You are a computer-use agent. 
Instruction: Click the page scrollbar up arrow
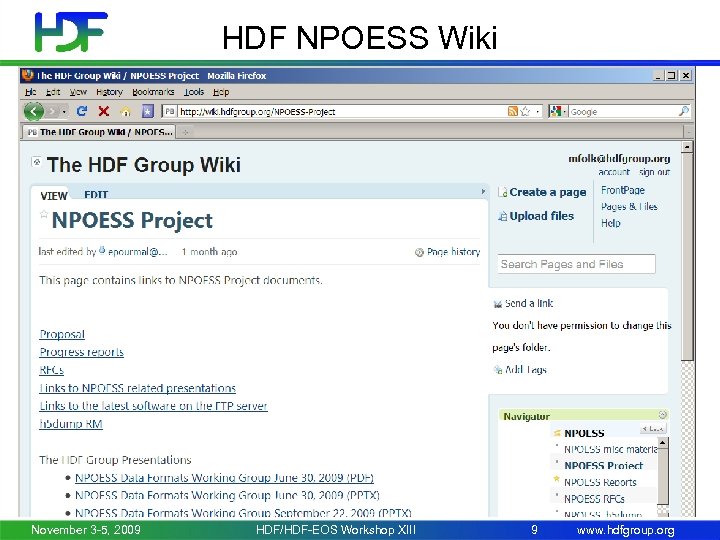tap(687, 147)
